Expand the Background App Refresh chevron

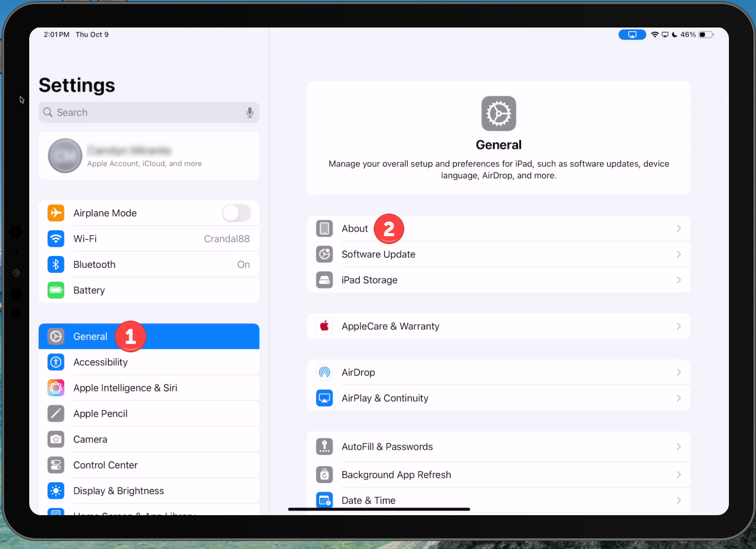[679, 475]
